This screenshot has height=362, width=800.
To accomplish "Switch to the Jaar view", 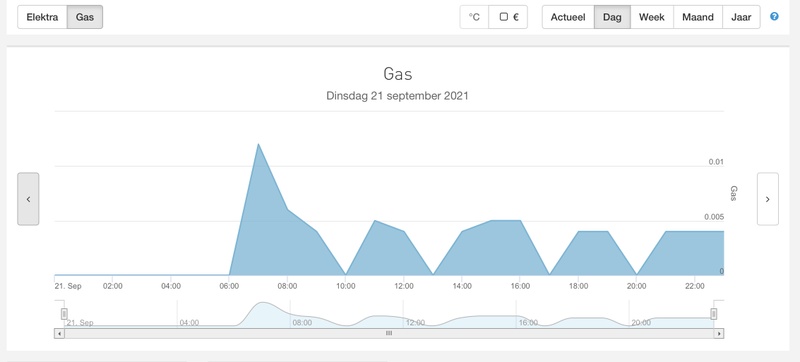I will [741, 17].
